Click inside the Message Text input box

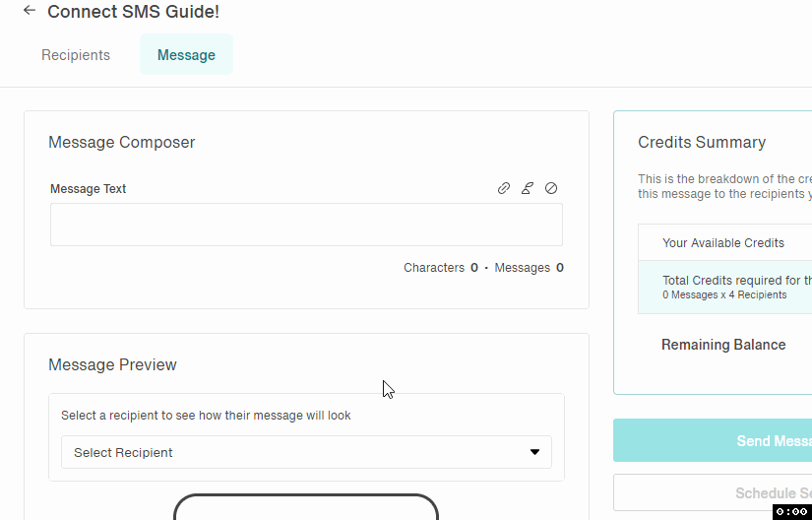306,225
